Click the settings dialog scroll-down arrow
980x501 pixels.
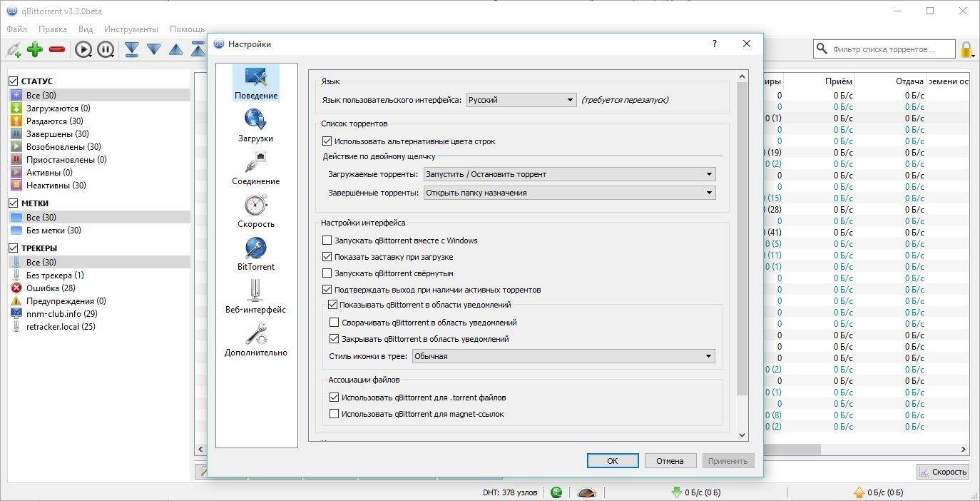[x=742, y=435]
